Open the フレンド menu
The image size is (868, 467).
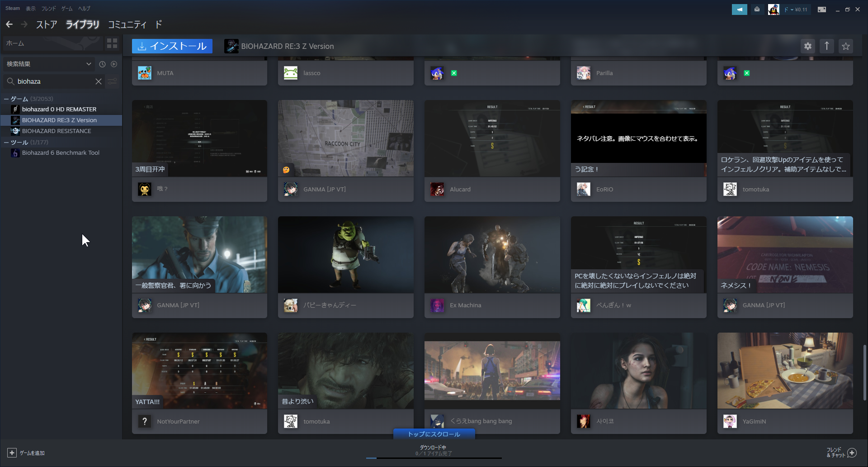tap(49, 9)
